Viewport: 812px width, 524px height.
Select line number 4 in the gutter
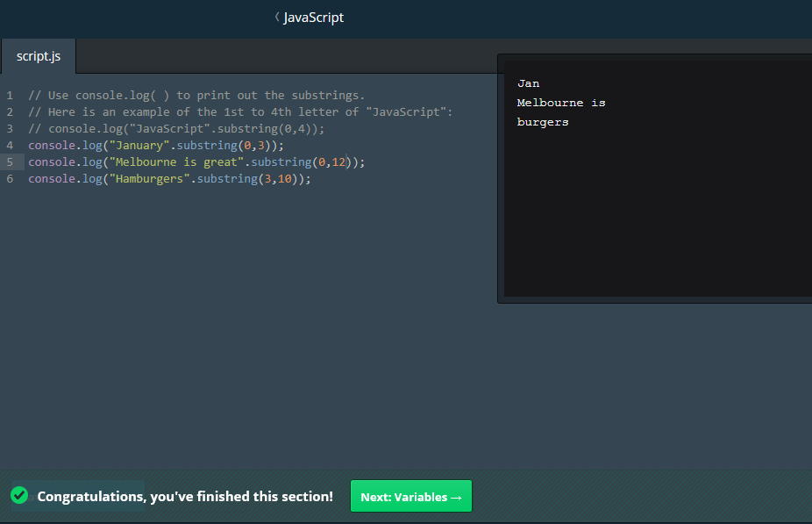[10, 145]
